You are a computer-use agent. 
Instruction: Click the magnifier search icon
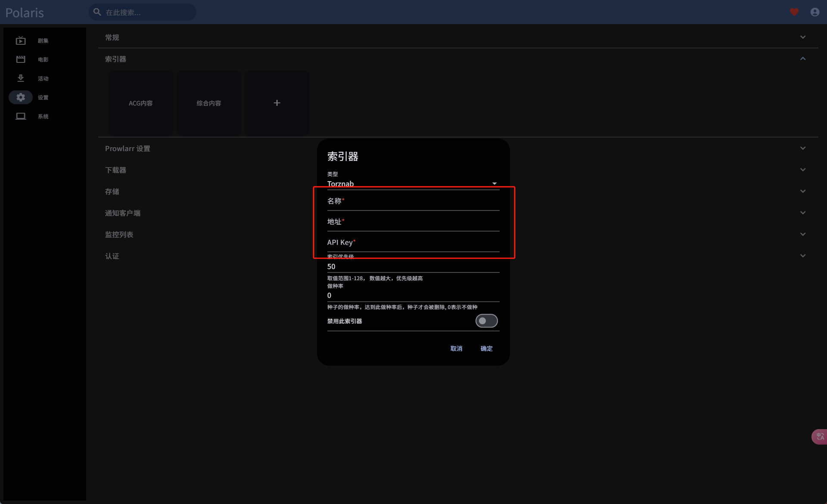[97, 12]
